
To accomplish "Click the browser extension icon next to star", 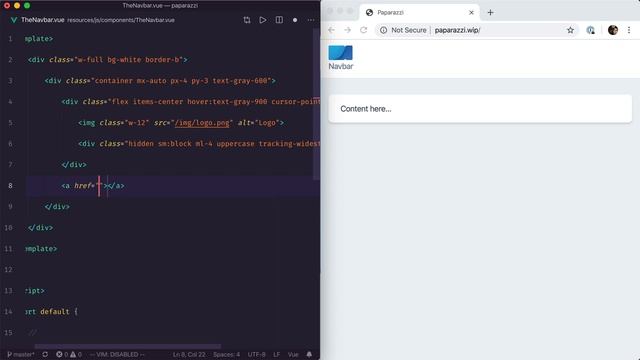I will tap(590, 30).
